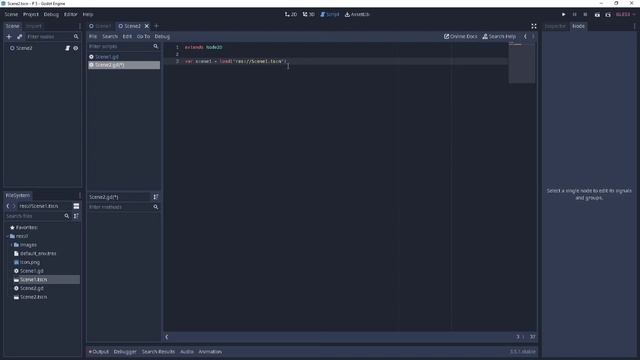Switch to the 2D workspace
The image size is (640, 360).
point(291,14)
